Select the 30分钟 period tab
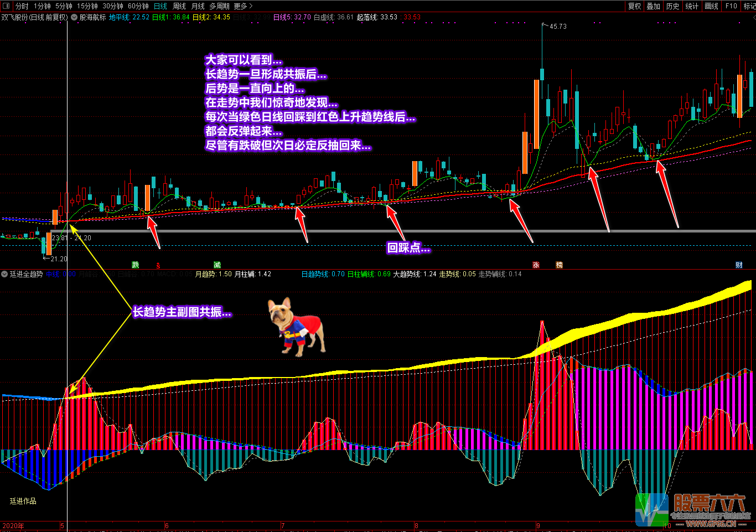Screen dimensions: 756x532 [x=113, y=6]
